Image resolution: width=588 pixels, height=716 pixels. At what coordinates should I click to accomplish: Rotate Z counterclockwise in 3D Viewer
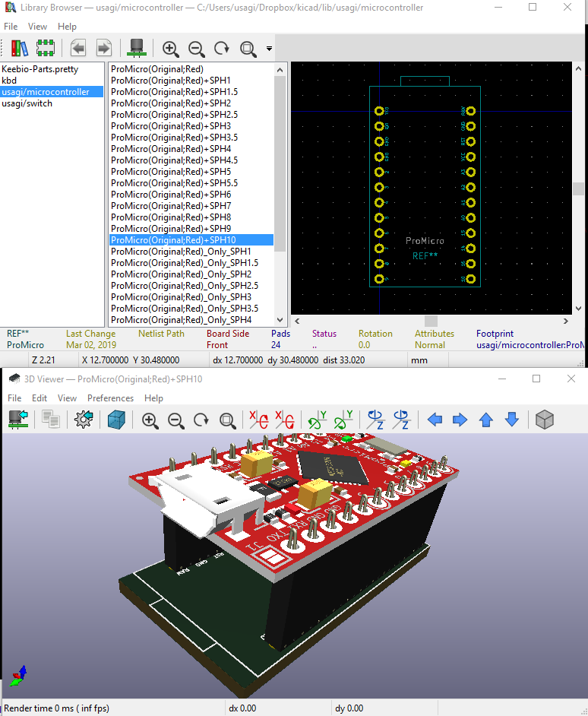click(401, 420)
